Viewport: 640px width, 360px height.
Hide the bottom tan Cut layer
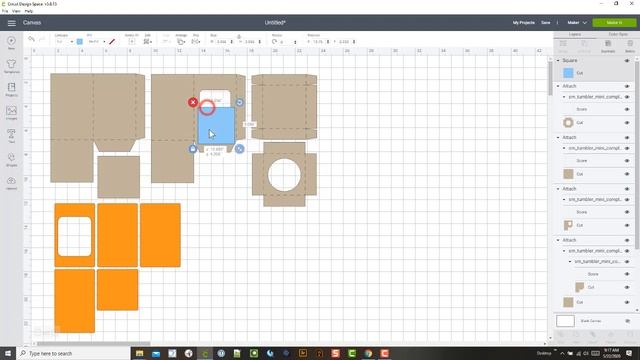(x=627, y=302)
